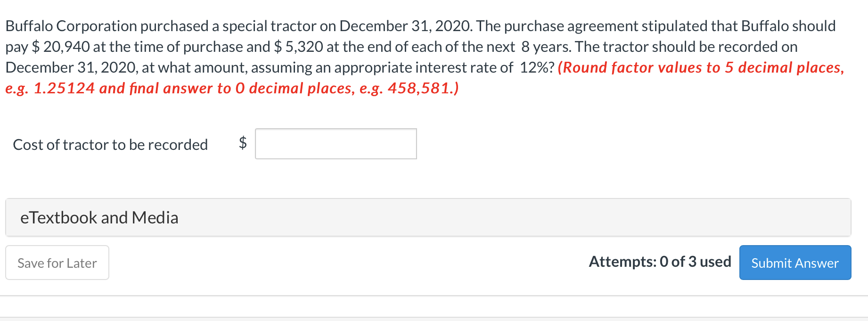Click the example factor 1.25124
The width and height of the screenshot is (868, 321).
click(64, 89)
